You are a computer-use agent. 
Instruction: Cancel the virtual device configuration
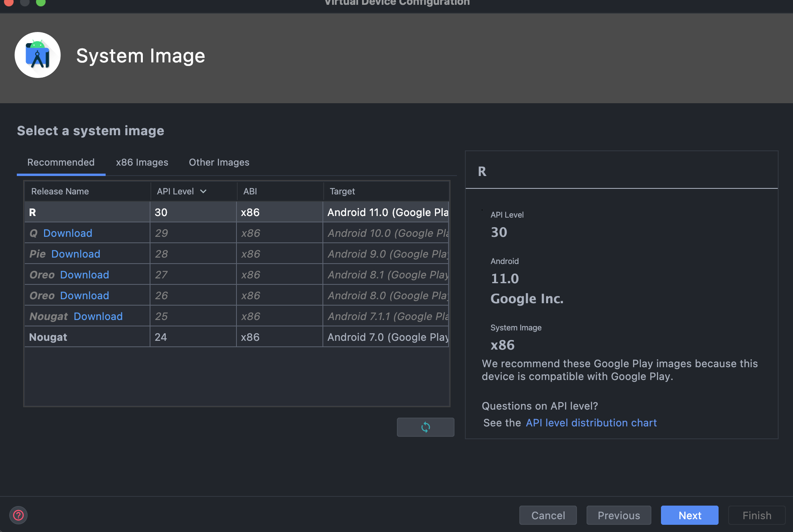pos(548,515)
